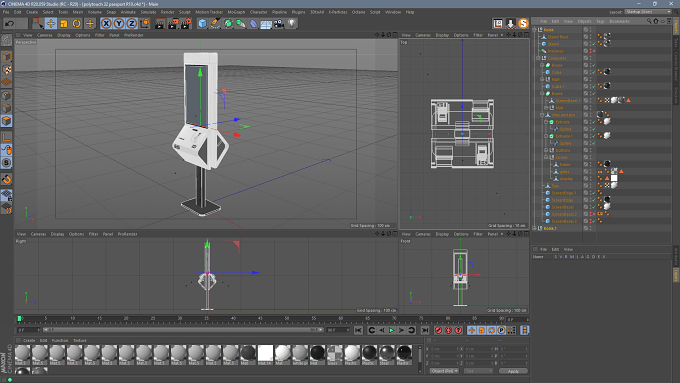Click the timeline playhead at frame 0
680x383 pixels.
(x=19, y=319)
